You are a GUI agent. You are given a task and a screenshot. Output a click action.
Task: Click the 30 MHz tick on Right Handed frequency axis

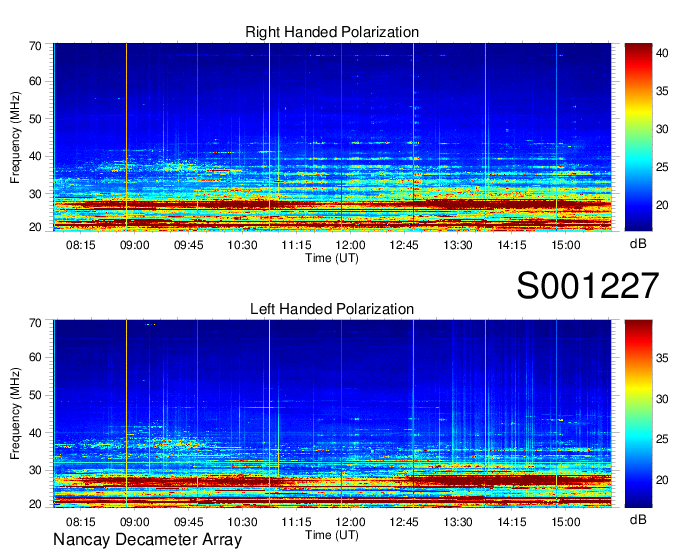pyautogui.click(x=35, y=194)
